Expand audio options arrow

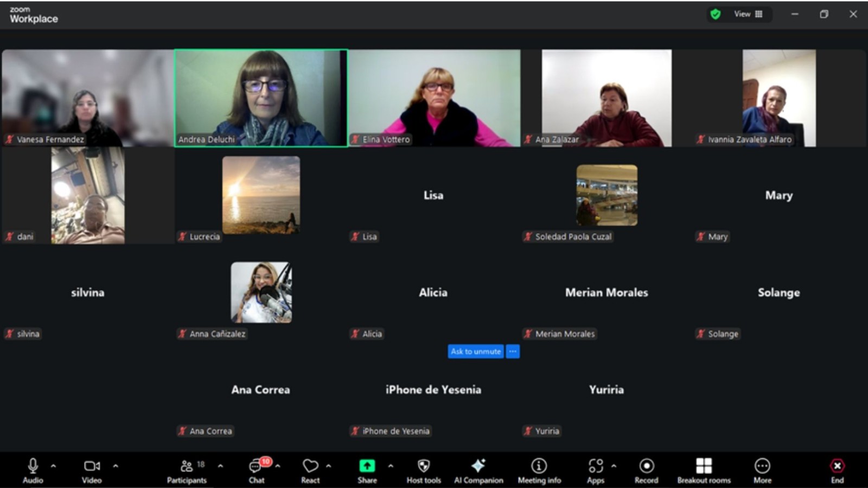pyautogui.click(x=53, y=466)
